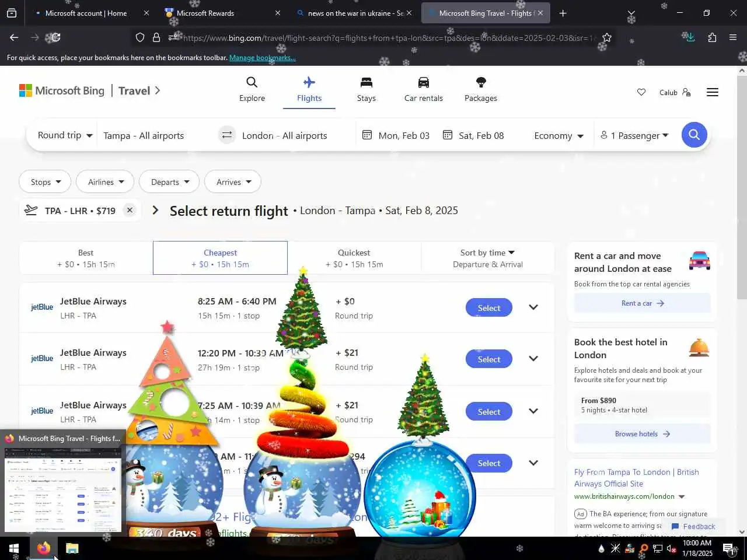Click the speaker volume tray icon

click(x=671, y=548)
